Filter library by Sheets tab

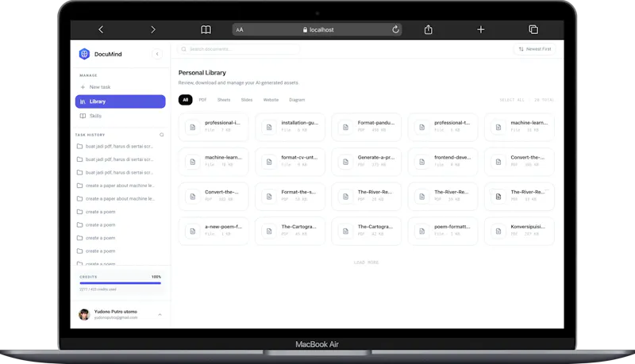224,100
